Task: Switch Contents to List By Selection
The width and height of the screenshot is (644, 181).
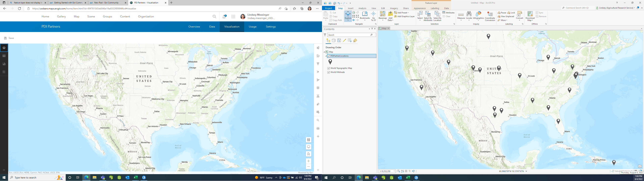Action: (x=339, y=41)
